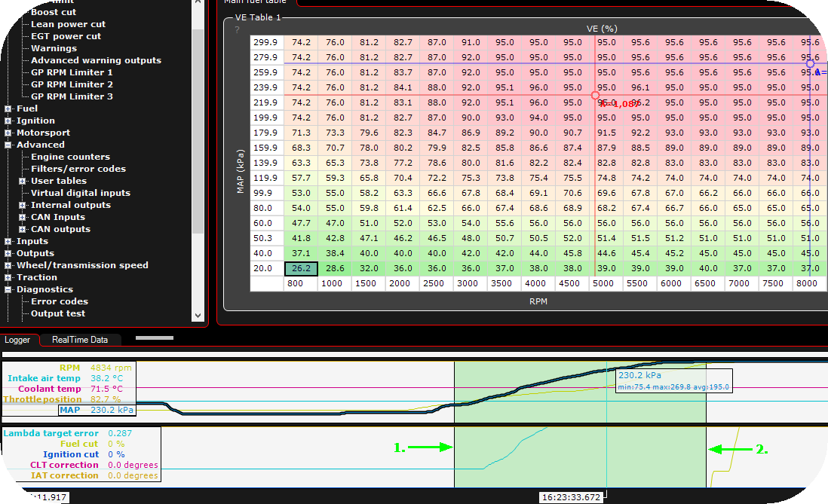Select the 26.2 cell at 800 RPM
The width and height of the screenshot is (828, 504).
(x=301, y=269)
